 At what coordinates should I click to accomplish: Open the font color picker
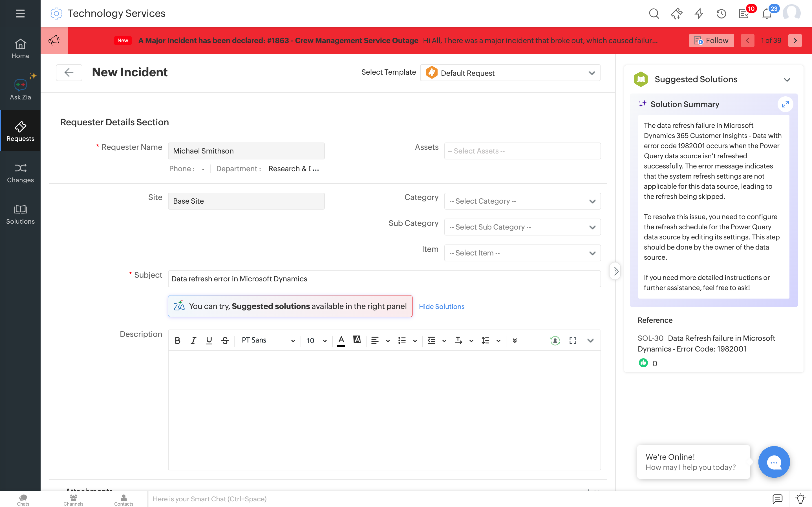341,341
